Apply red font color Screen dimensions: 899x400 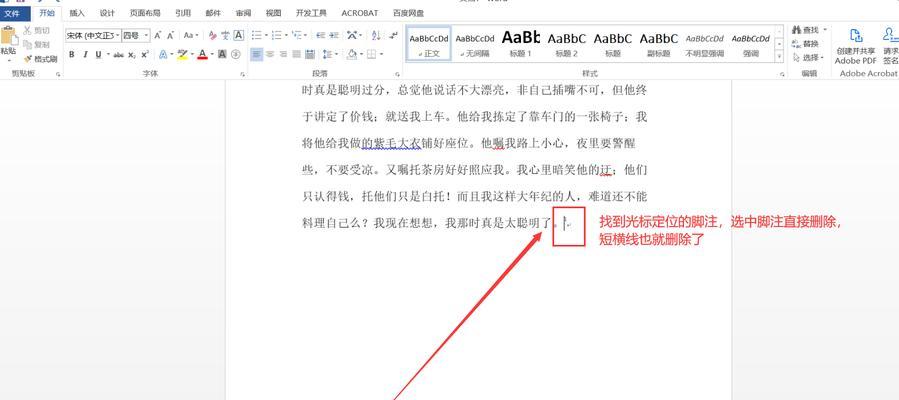pyautogui.click(x=202, y=54)
